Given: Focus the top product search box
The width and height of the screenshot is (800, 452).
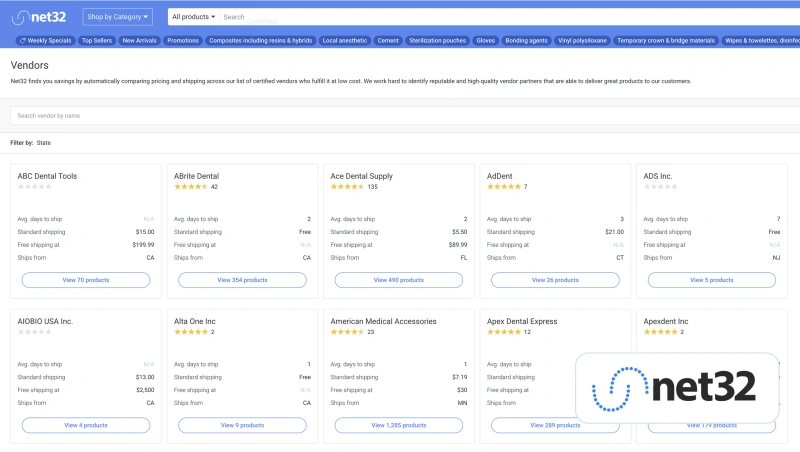Looking at the screenshot, I should tap(500, 17).
